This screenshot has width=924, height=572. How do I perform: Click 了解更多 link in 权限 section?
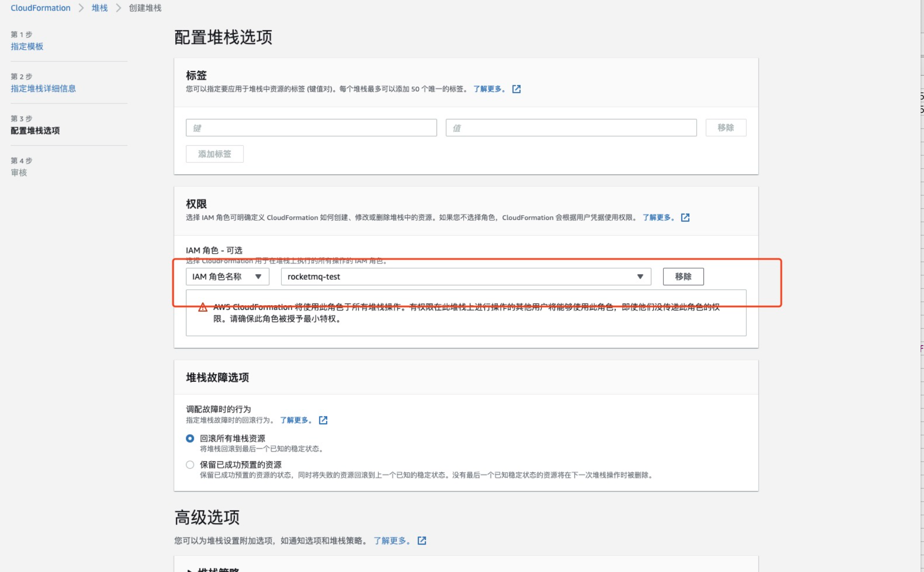[658, 218]
